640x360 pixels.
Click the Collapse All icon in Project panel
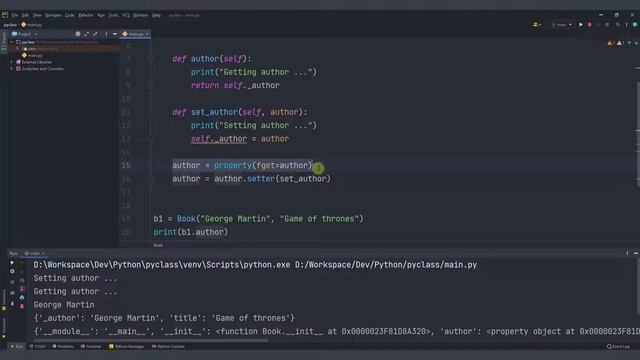96,34
